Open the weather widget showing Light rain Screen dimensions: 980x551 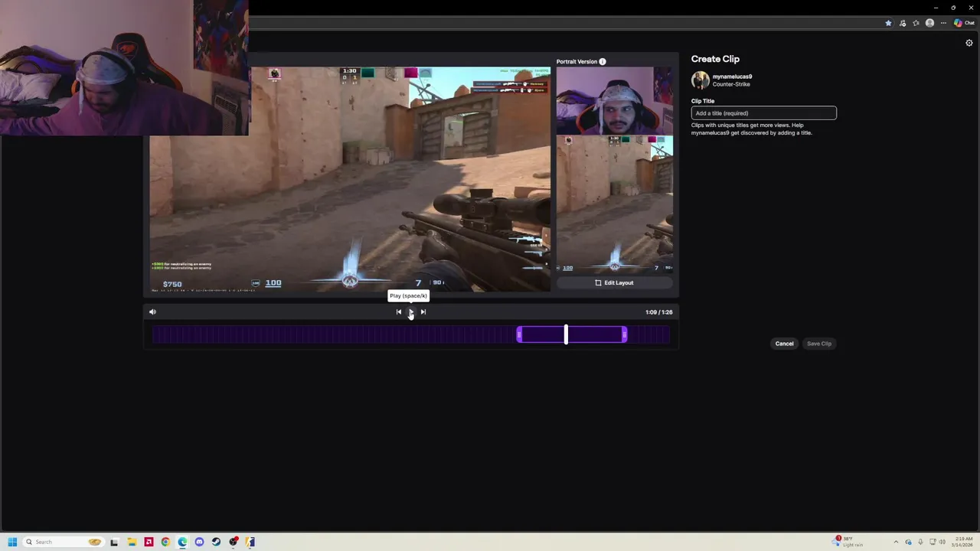pyautogui.click(x=848, y=542)
